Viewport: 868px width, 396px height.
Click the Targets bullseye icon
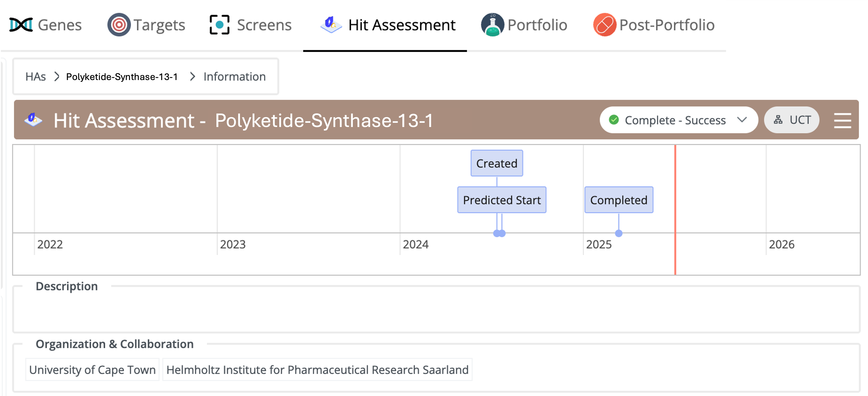(119, 25)
